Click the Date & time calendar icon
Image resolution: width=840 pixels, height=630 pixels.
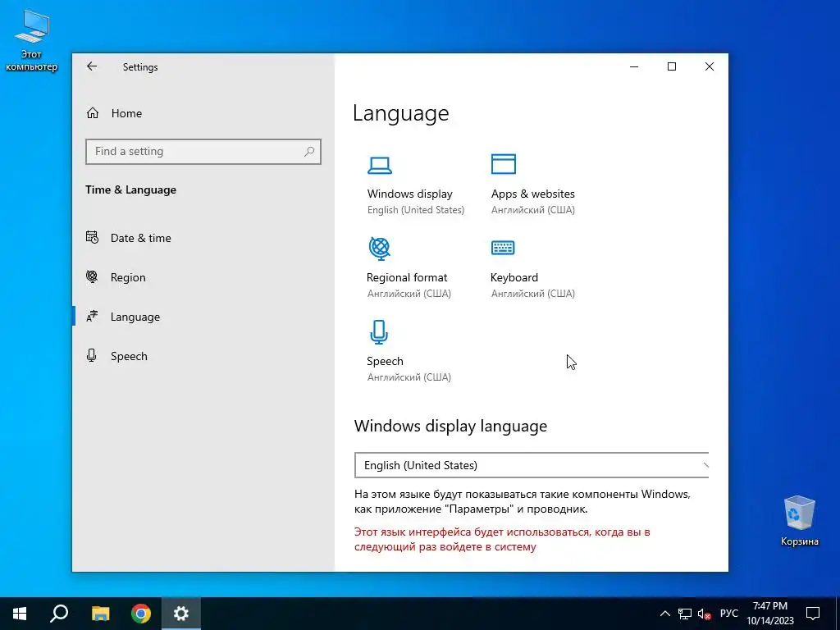(92, 237)
